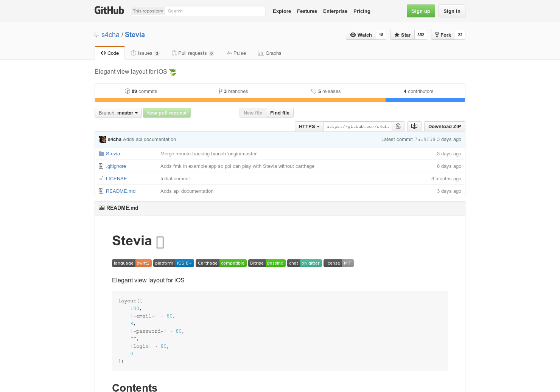Click the language swift2 badge

pyautogui.click(x=132, y=263)
